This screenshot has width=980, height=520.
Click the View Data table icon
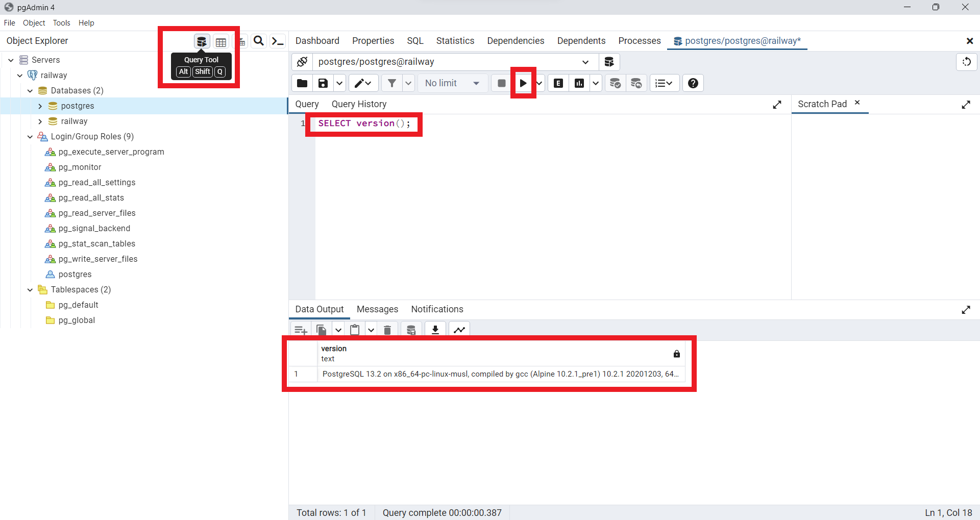pos(221,41)
